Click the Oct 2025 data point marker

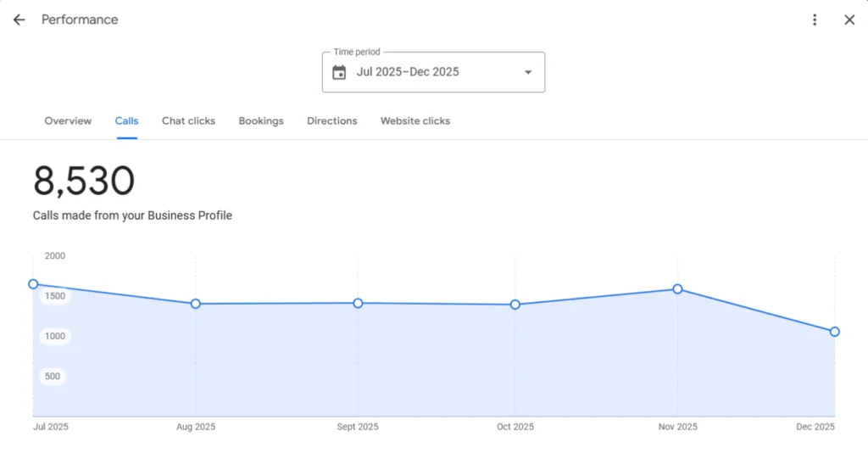pyautogui.click(x=515, y=305)
